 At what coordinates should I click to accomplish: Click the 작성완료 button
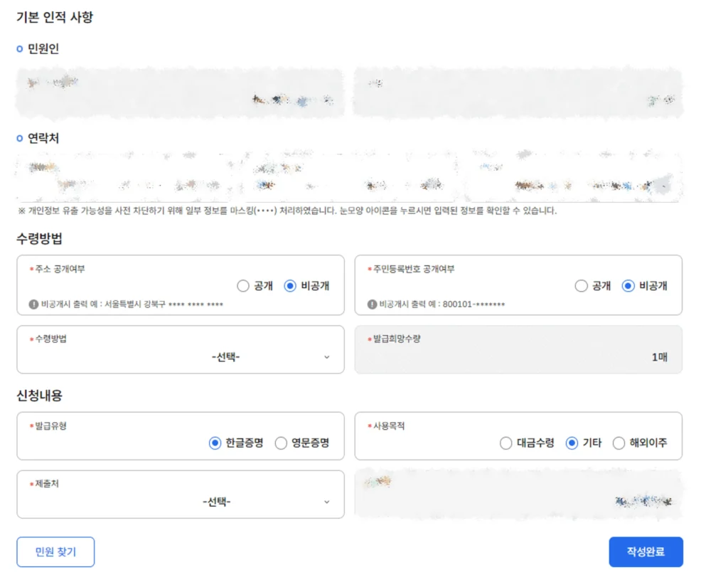click(646, 552)
